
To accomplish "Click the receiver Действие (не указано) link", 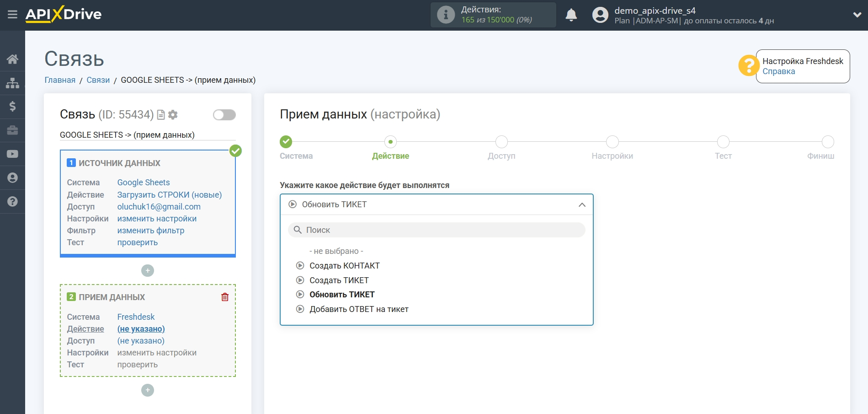I will click(141, 329).
